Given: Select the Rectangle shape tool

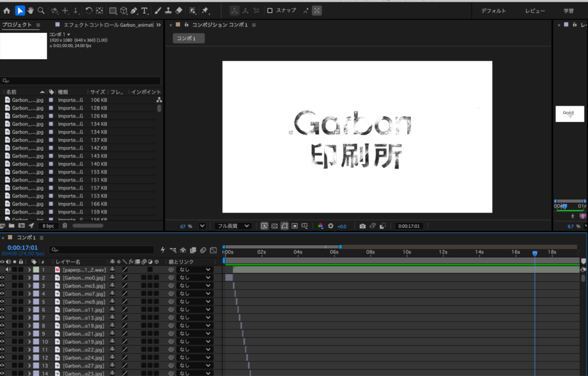Looking at the screenshot, I should click(x=113, y=10).
